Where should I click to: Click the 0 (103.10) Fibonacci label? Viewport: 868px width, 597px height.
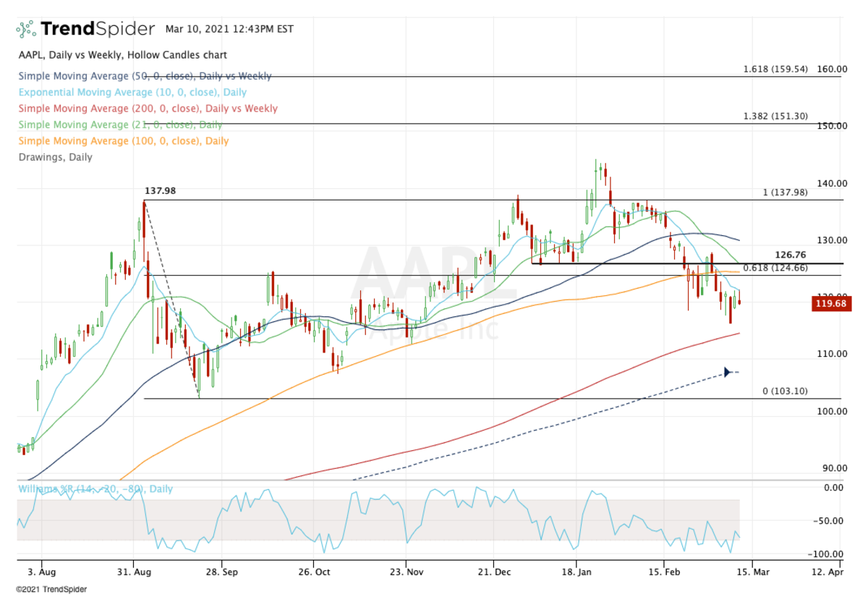pos(786,391)
